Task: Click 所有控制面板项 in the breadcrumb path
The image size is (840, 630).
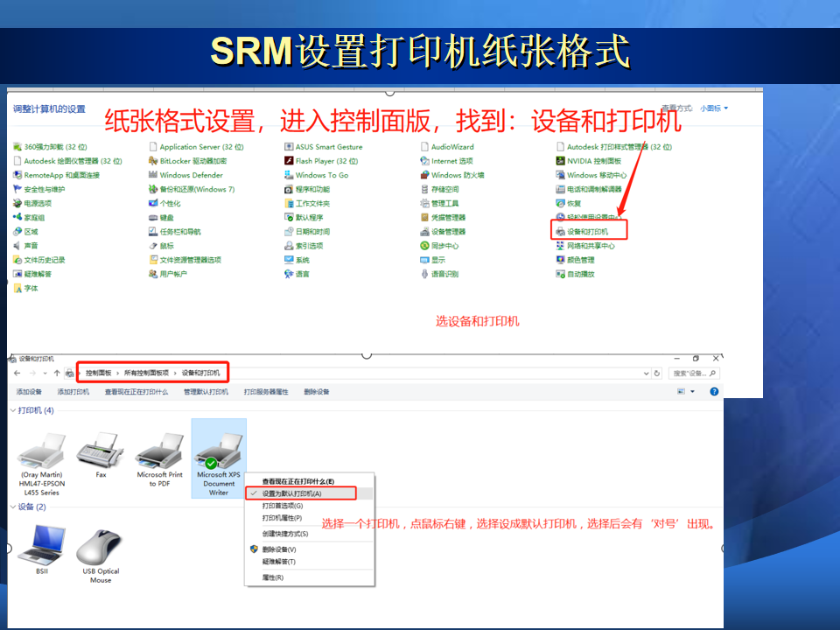Action: coord(147,373)
